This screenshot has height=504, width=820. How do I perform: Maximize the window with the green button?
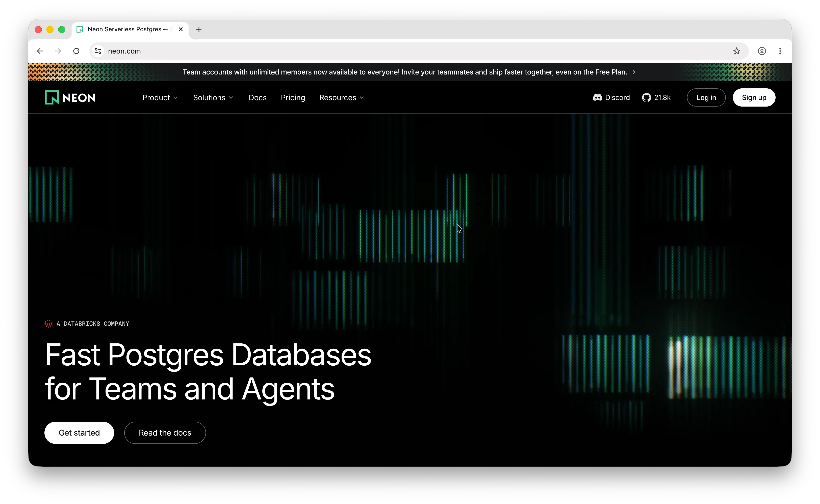tap(62, 29)
